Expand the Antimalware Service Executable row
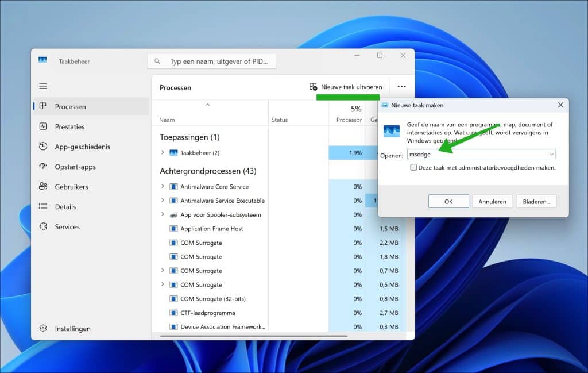588x373 pixels. click(163, 201)
